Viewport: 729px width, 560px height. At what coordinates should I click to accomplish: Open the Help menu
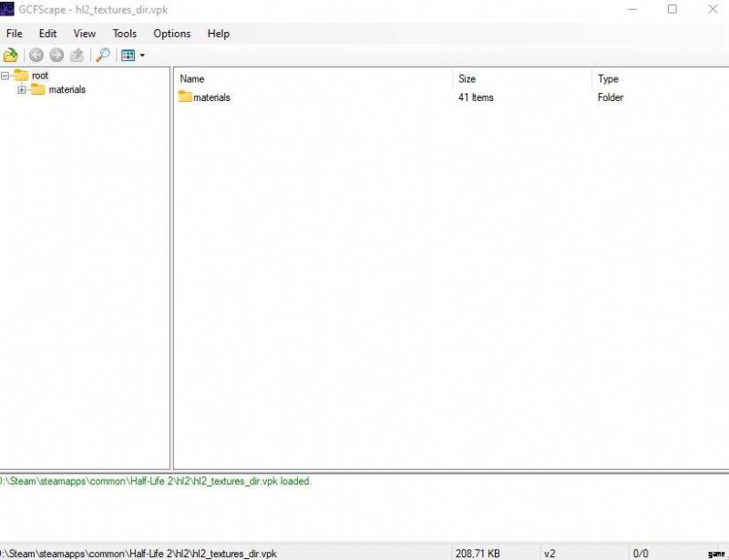click(218, 34)
